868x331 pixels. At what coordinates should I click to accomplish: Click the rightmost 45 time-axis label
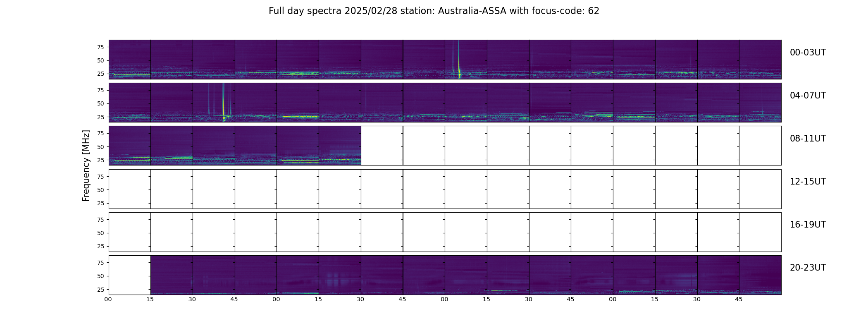pos(739,299)
